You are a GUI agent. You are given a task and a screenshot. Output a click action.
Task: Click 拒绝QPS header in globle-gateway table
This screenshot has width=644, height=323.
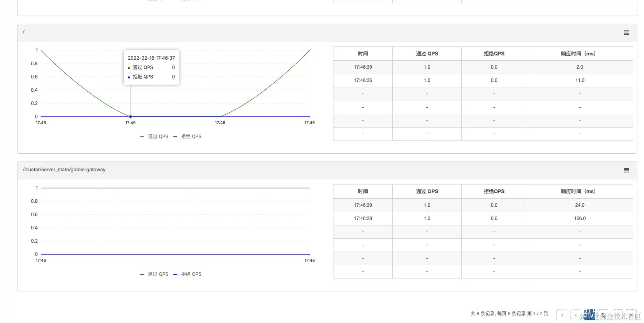(494, 192)
